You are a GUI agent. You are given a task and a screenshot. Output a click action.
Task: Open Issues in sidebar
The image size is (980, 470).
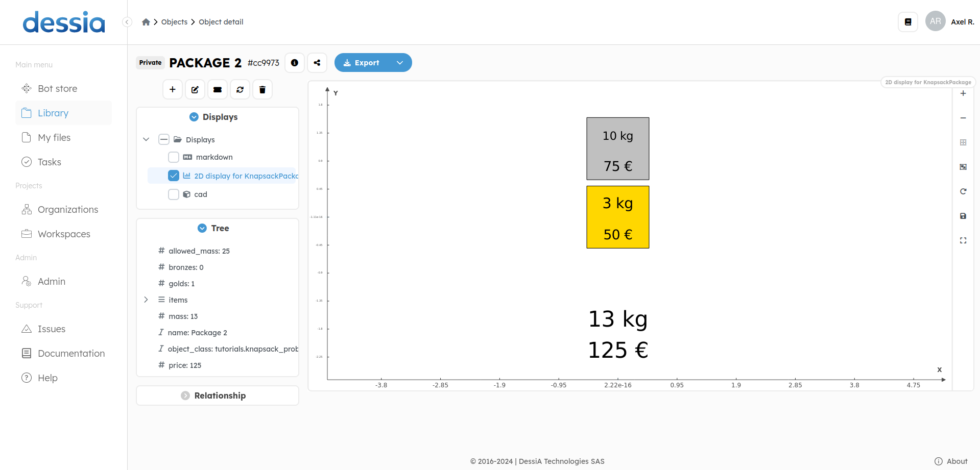pos(64,329)
